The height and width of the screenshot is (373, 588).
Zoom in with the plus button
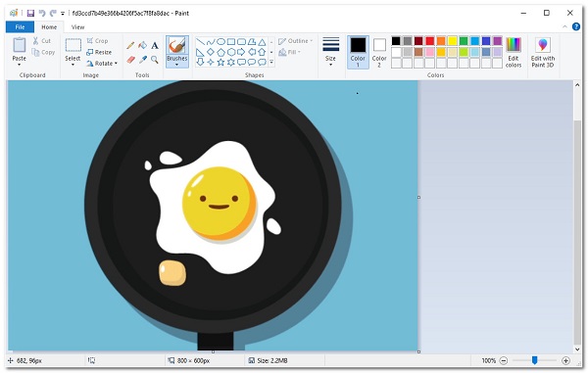coord(565,360)
